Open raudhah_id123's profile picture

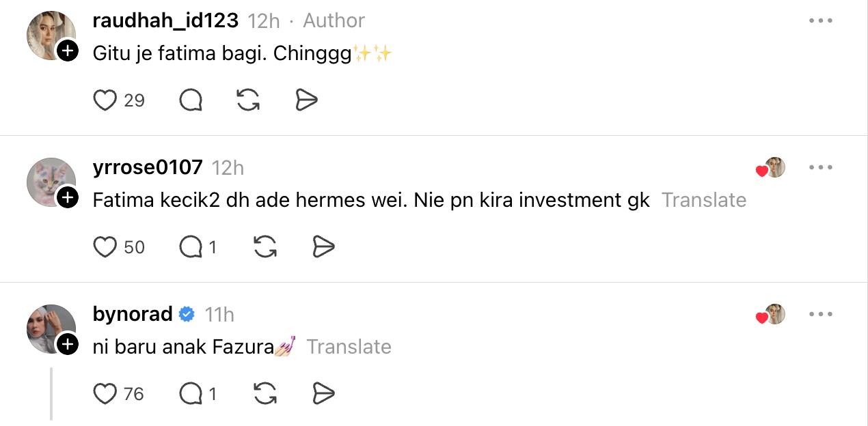49,34
